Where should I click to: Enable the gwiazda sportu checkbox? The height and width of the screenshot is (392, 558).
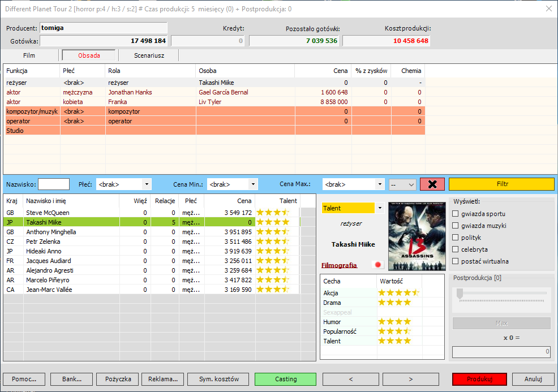click(456, 214)
